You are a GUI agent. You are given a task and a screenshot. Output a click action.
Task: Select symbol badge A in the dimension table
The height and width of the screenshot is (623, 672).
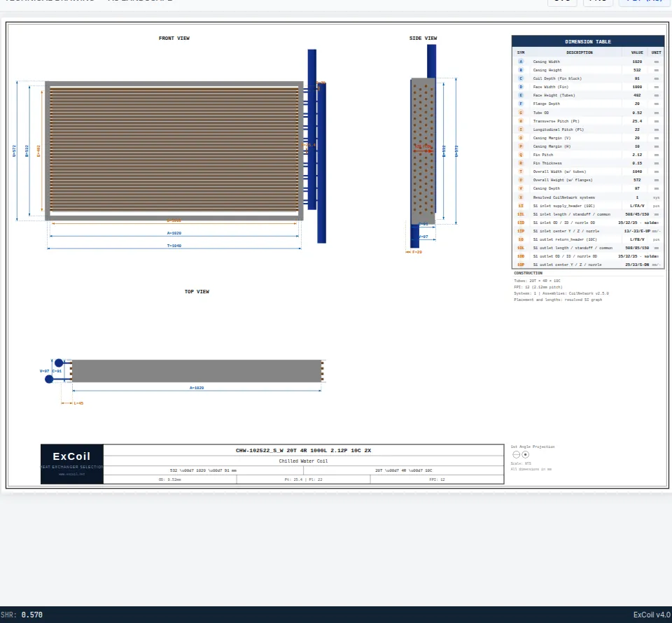(521, 62)
